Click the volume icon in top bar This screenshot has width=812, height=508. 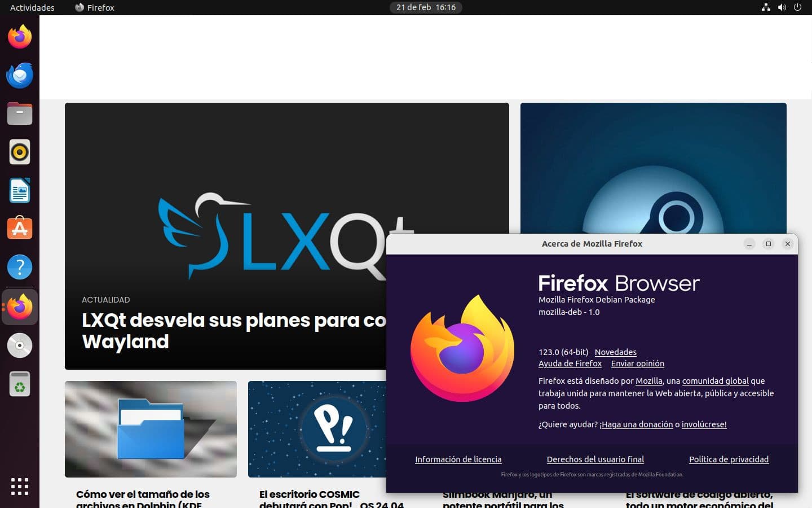point(782,7)
